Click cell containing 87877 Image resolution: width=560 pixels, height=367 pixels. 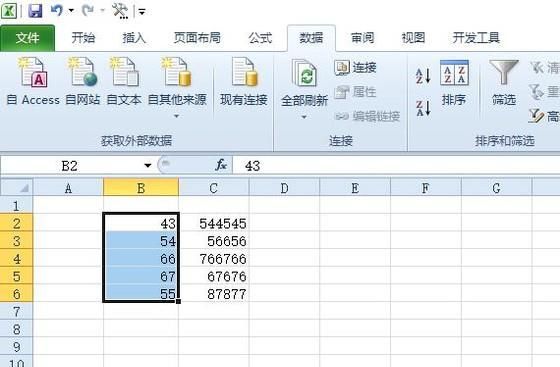tap(214, 294)
